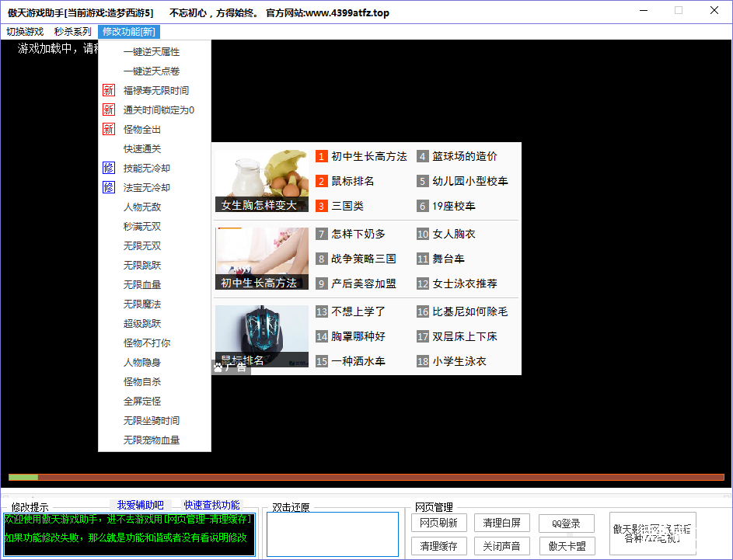Open the 三国类 ad link
This screenshot has width=733, height=560.
pos(347,206)
